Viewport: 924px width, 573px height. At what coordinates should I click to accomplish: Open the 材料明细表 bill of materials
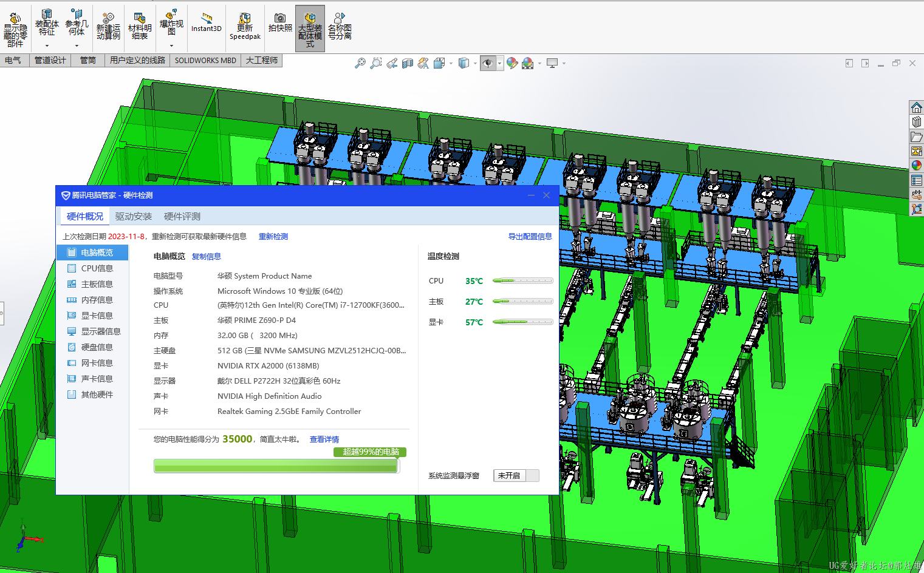[x=140, y=27]
